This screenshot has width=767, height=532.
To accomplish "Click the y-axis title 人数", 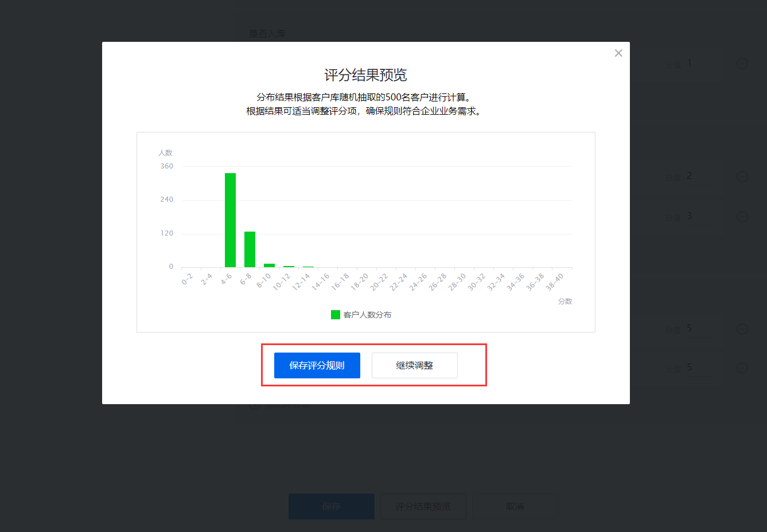I will [x=165, y=152].
